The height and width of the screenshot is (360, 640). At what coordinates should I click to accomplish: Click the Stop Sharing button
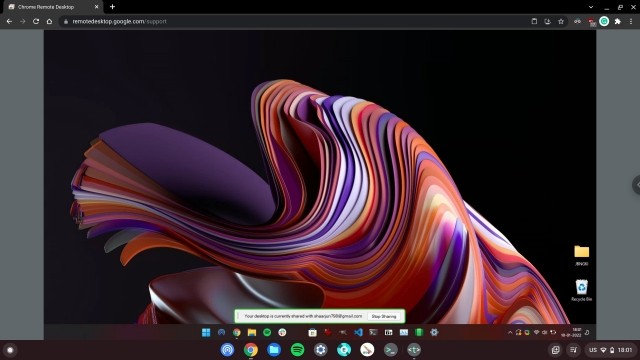pos(384,316)
